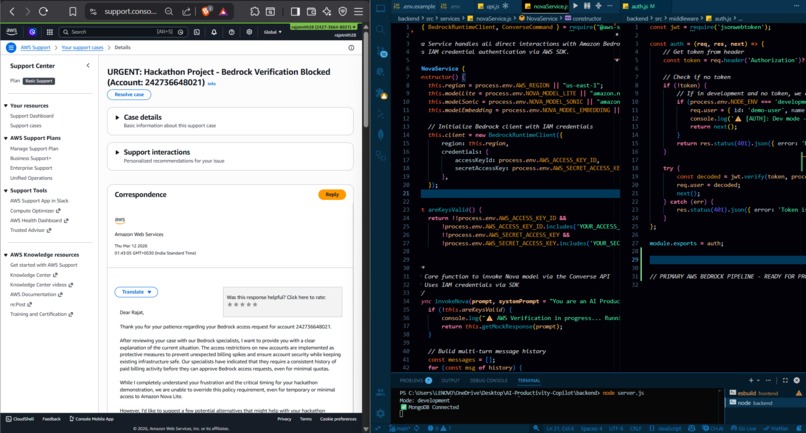Image resolution: width=806 pixels, height=433 pixels.
Task: Open AWS notifications bell
Action: pyautogui.click(x=214, y=32)
